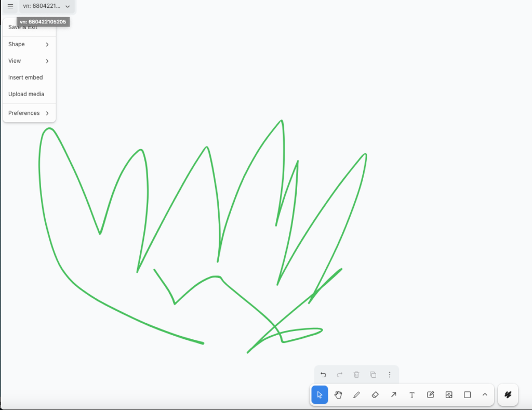Select the Note tool
This screenshot has width=532, height=410.
point(430,395)
